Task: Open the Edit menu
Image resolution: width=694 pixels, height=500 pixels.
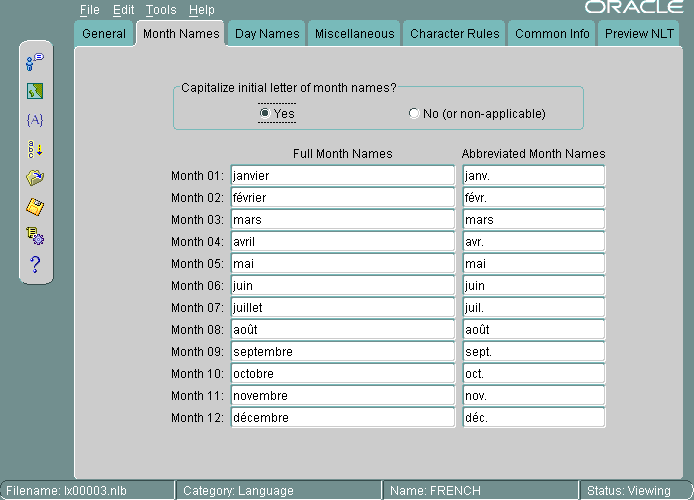Action: (123, 10)
